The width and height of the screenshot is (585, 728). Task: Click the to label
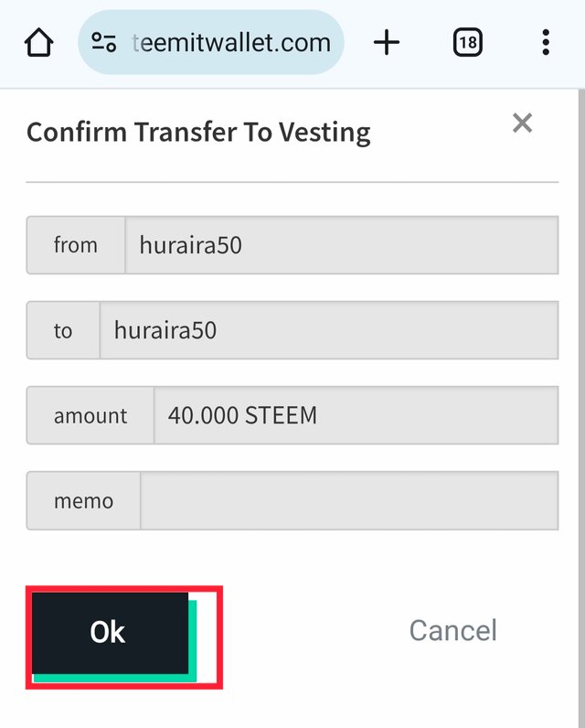pos(63,330)
